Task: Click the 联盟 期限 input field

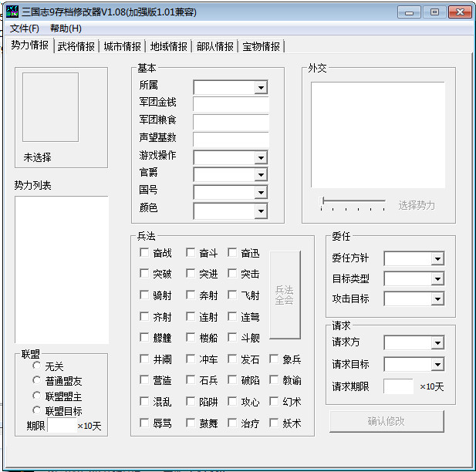Action: coord(62,425)
